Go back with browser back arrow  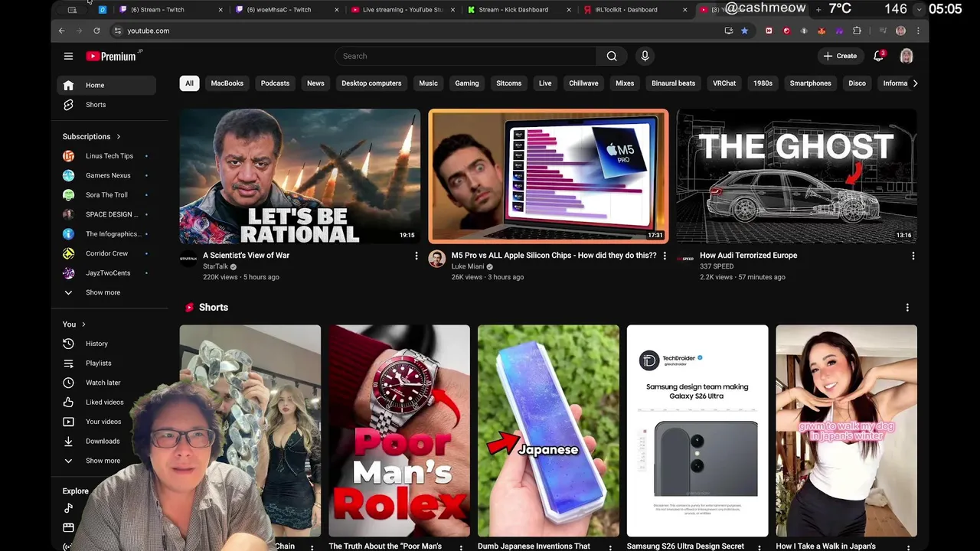(62, 31)
